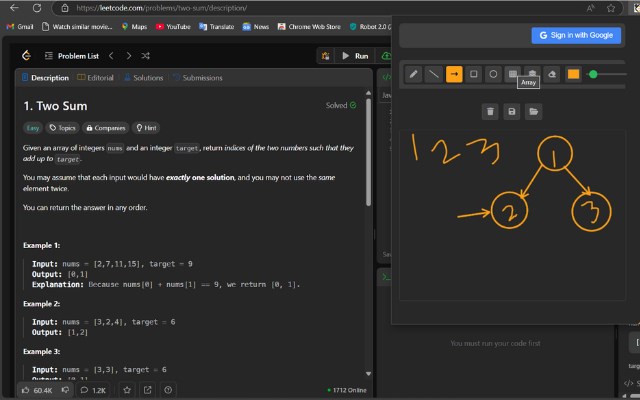The width and height of the screenshot is (640, 400).
Task: Click the terminal prompt icon in test panel
Action: click(x=386, y=277)
